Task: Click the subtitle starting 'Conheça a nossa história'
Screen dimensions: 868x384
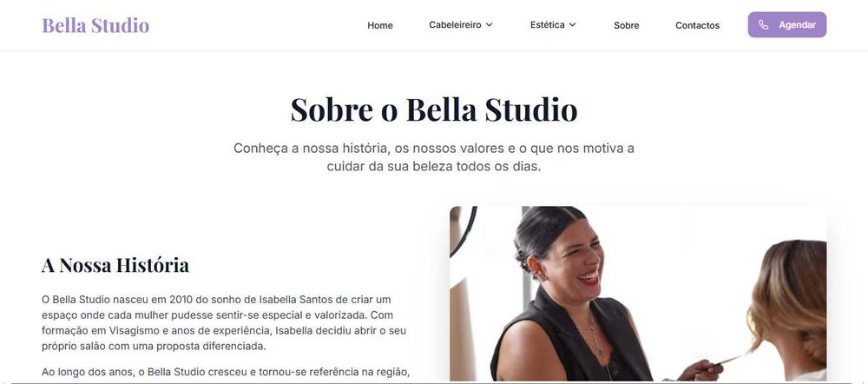Action: [x=434, y=157]
